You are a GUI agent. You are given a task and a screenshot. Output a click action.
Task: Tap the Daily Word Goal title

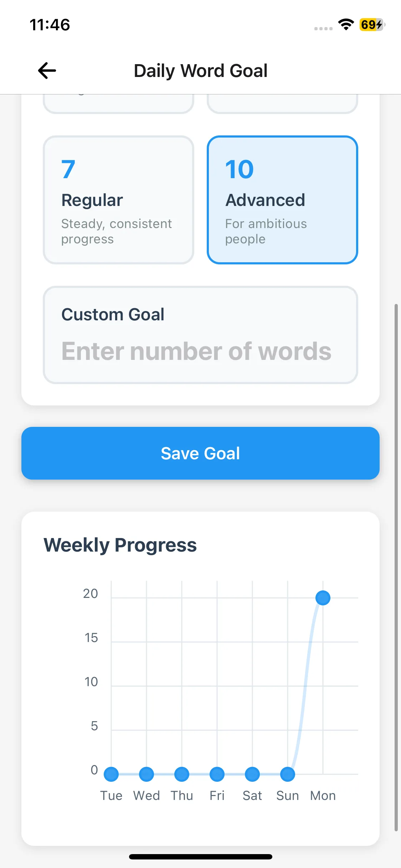[200, 71]
